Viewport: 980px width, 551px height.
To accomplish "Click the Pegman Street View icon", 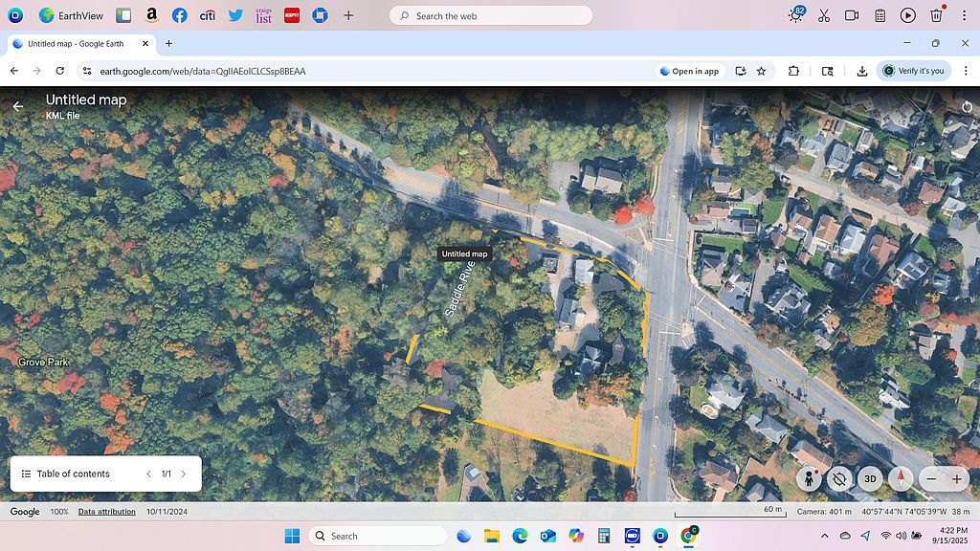I will (x=811, y=478).
